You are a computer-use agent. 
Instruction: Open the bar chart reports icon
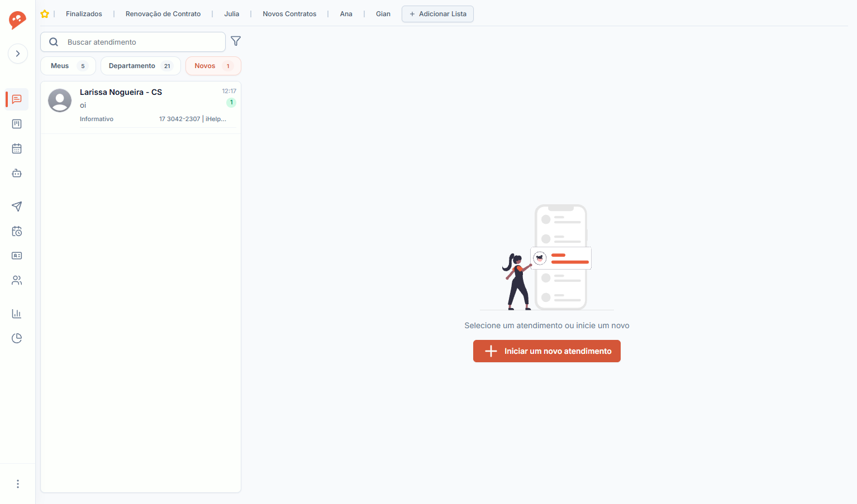[x=17, y=314]
